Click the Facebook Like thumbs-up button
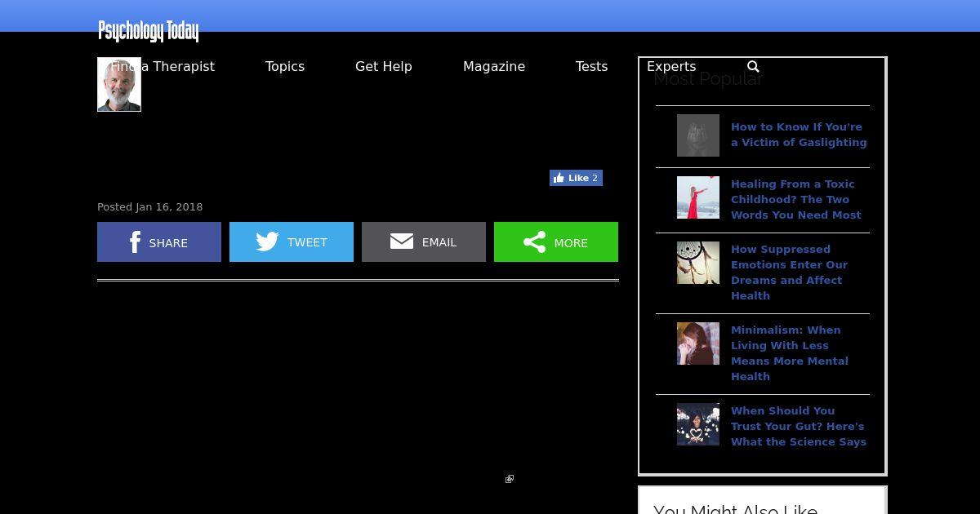980x514 pixels. point(576,178)
